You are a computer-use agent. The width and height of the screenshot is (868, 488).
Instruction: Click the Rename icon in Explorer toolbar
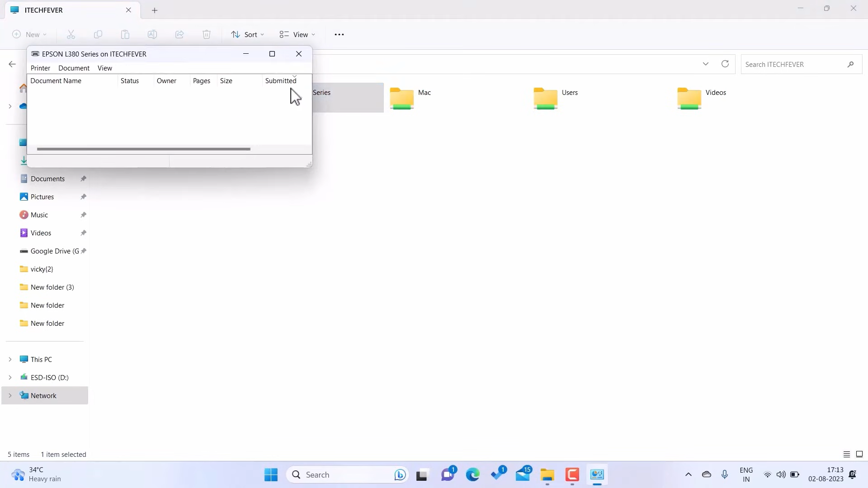[152, 34]
